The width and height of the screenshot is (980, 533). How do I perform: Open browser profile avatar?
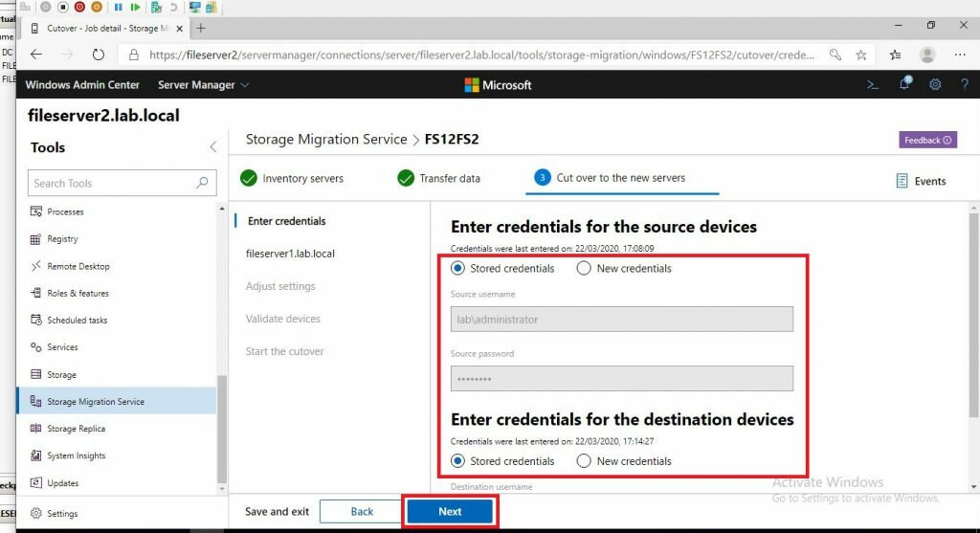click(x=927, y=55)
